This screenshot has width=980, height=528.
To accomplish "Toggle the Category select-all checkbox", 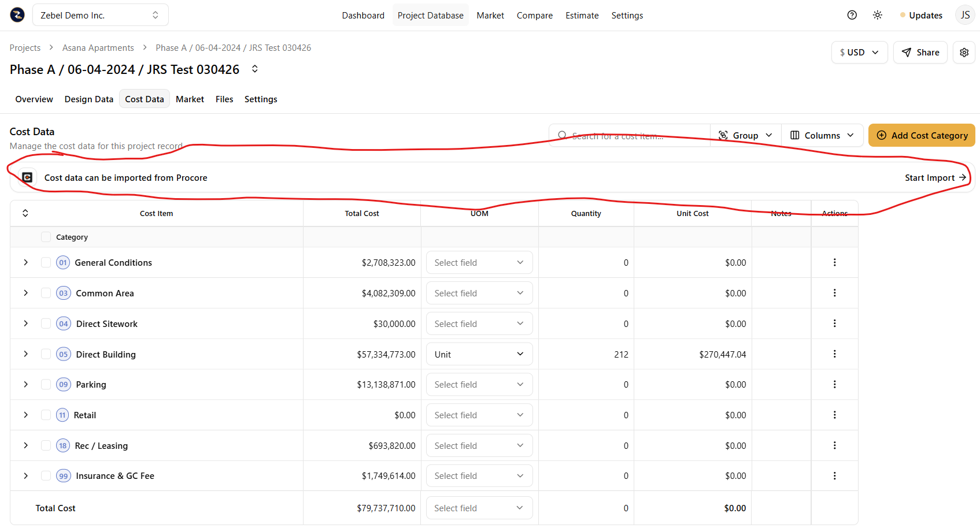I will (x=46, y=237).
